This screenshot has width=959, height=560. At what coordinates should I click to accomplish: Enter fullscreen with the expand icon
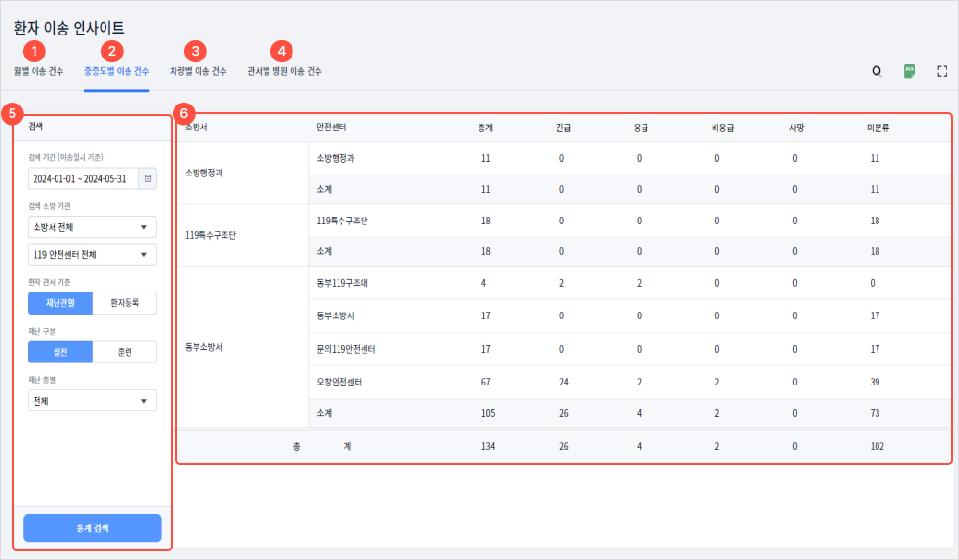pos(942,71)
